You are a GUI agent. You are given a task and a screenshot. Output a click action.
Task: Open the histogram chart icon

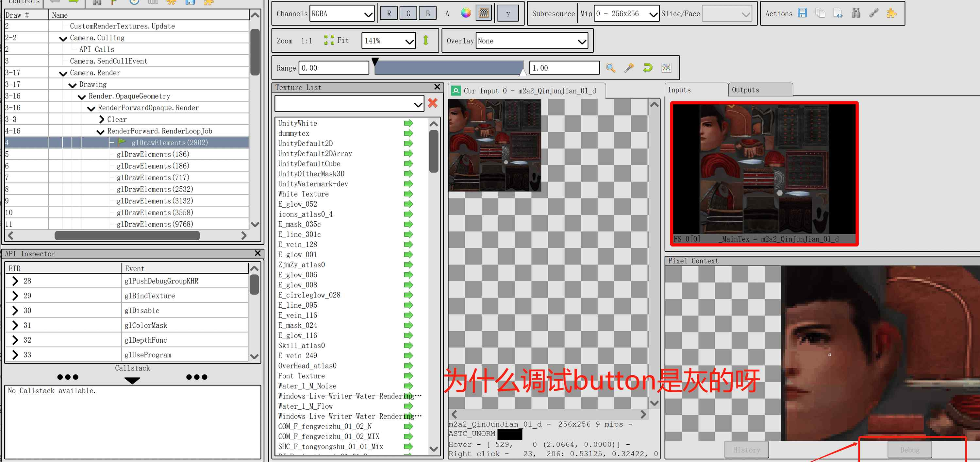(x=666, y=68)
